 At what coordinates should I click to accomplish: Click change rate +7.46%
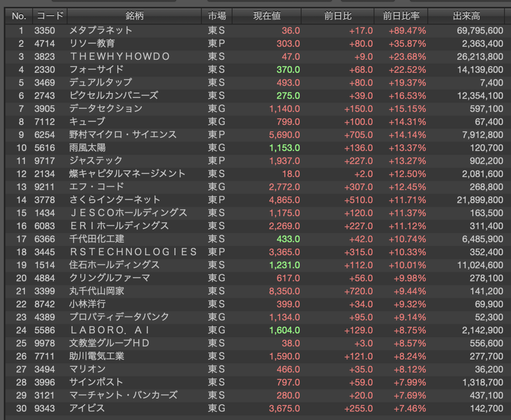[409, 409]
